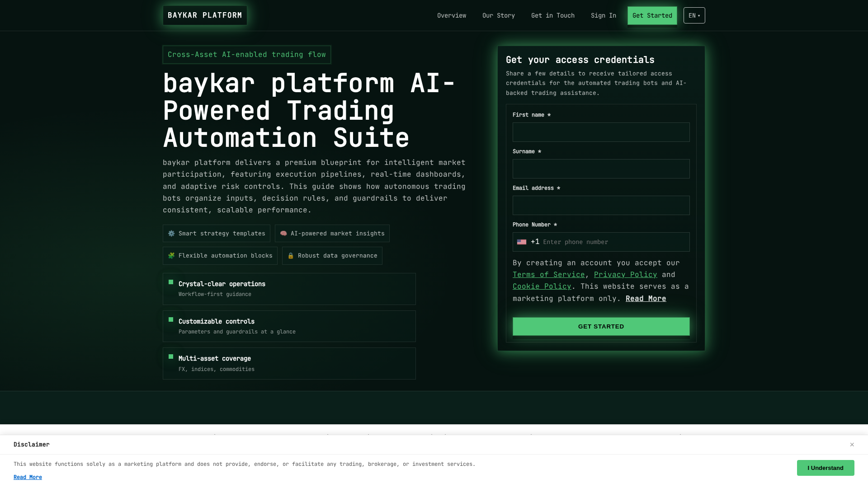Screen dimensions: 868x488
Task: Open the Sign In nav link
Action: click(x=603, y=15)
